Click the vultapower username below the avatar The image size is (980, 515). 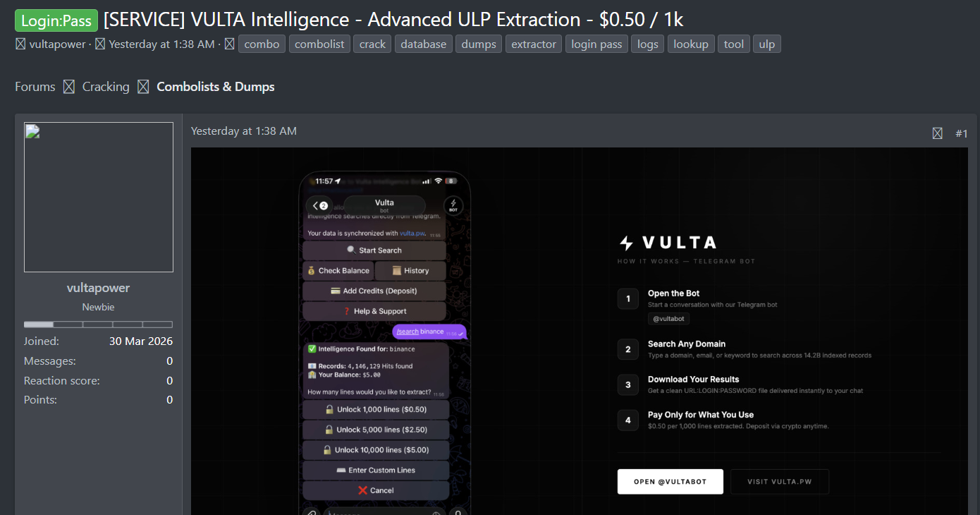pos(99,288)
